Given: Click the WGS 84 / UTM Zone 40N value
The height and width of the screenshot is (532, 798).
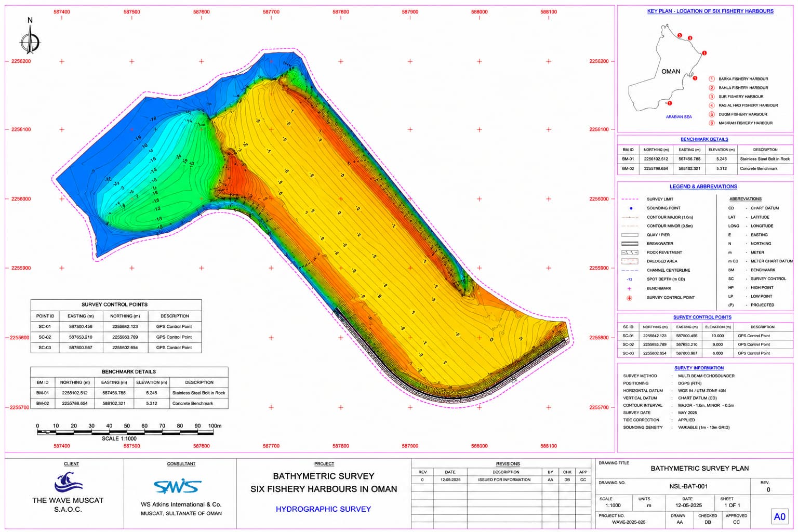Looking at the screenshot, I should click(x=702, y=391).
